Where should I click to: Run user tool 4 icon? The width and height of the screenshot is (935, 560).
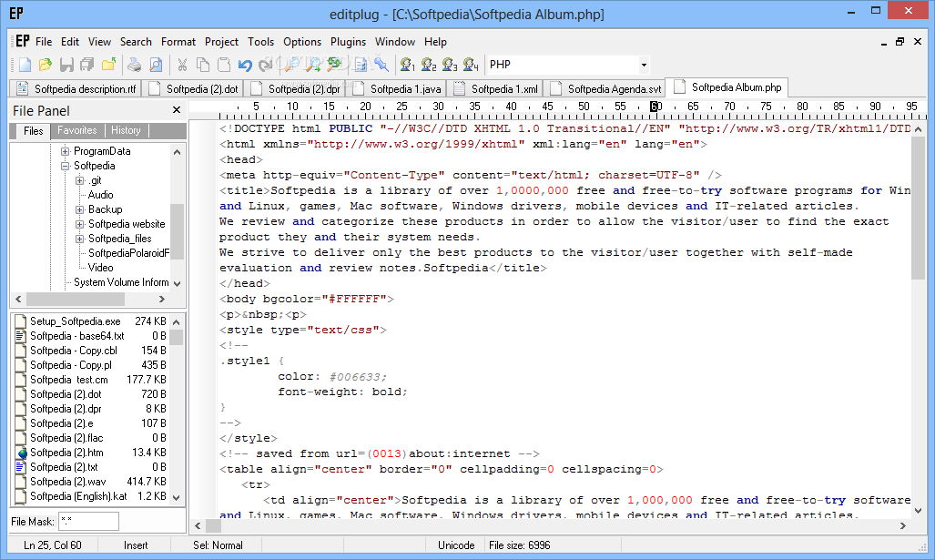click(x=471, y=65)
